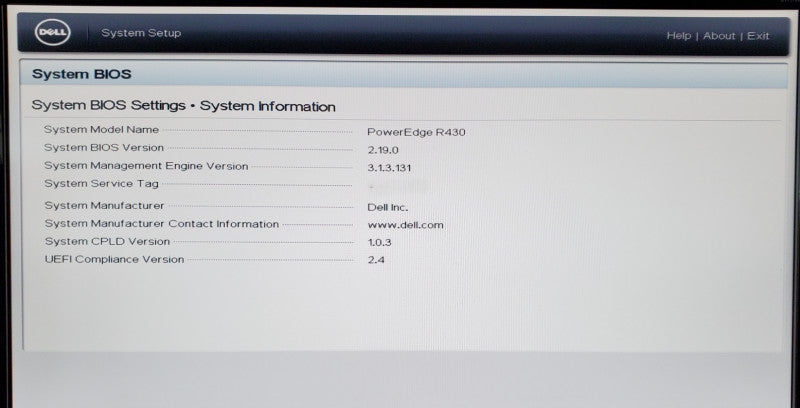Click the 1.0.3 CPLD version value
This screenshot has height=408, width=800.
(x=380, y=243)
